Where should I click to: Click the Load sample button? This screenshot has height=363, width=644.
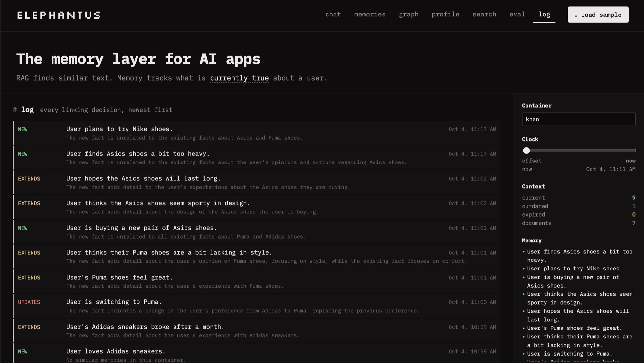coord(598,15)
